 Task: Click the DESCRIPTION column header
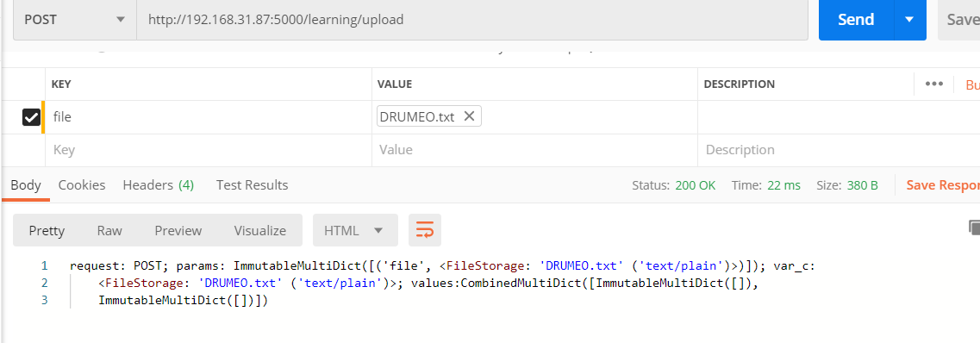click(x=740, y=84)
